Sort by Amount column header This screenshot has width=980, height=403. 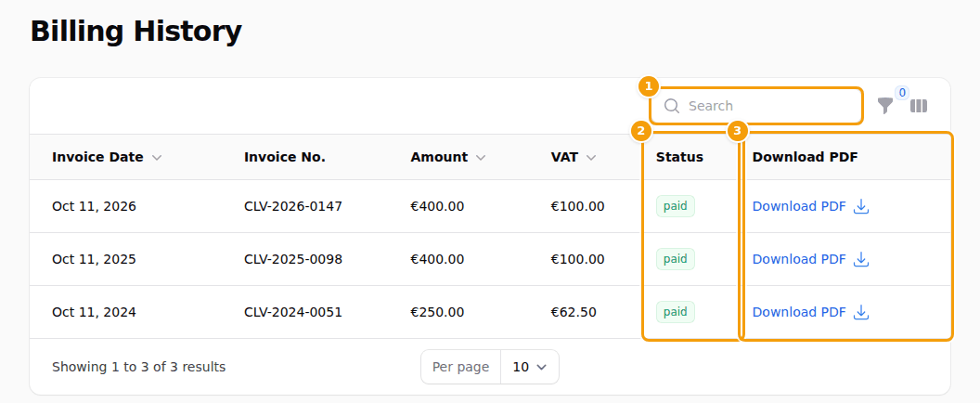click(447, 157)
